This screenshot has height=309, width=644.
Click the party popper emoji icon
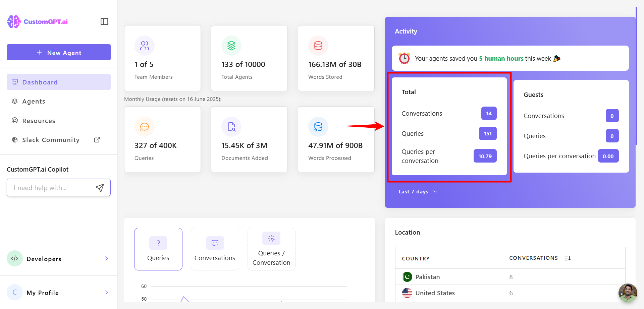[557, 58]
